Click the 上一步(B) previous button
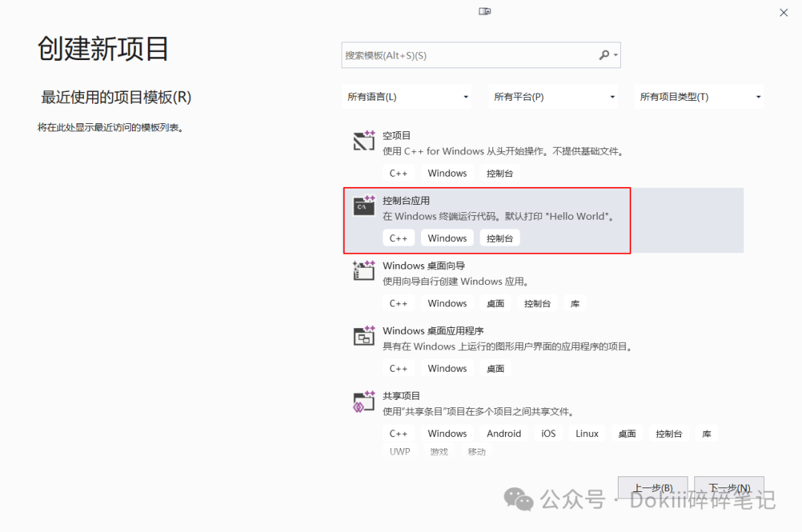 [x=652, y=487]
